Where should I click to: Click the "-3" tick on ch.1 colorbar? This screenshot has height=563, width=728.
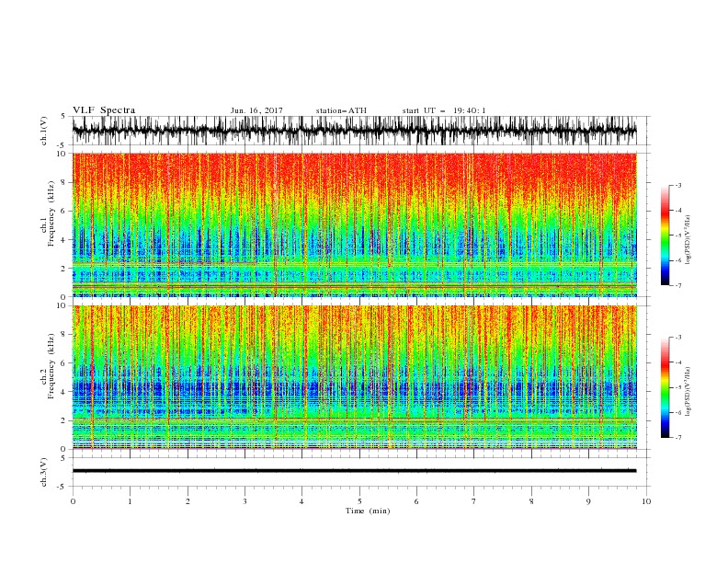click(678, 185)
